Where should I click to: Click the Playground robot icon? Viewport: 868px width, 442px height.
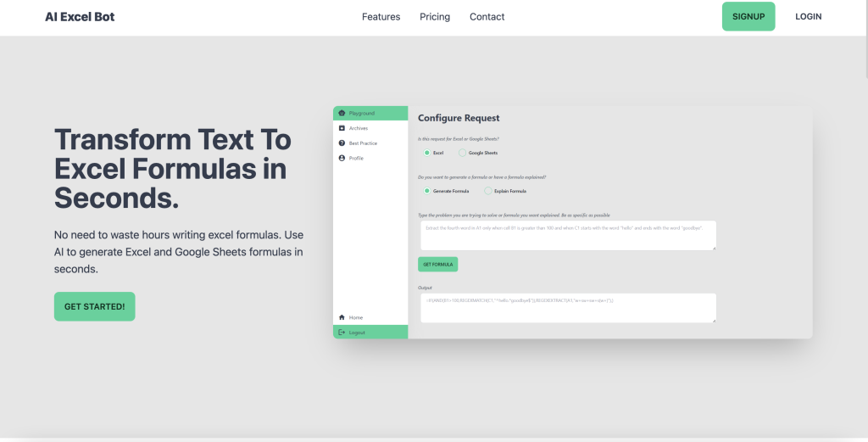point(342,113)
